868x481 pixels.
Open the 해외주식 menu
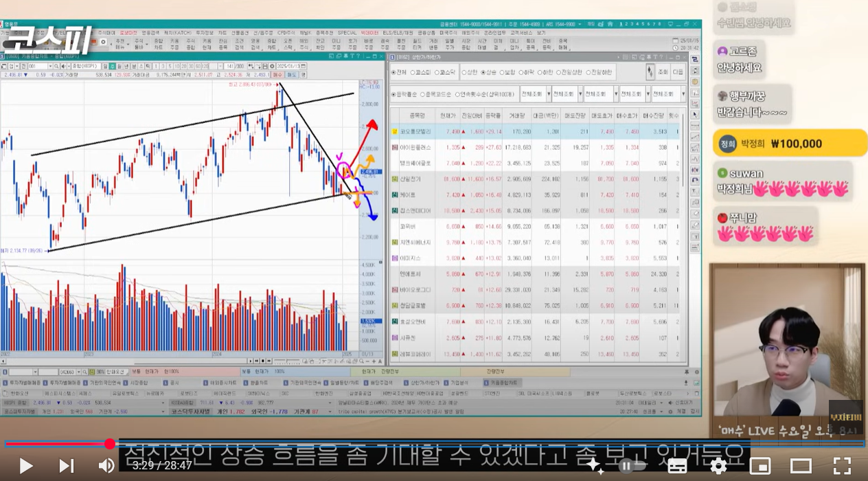point(470,32)
